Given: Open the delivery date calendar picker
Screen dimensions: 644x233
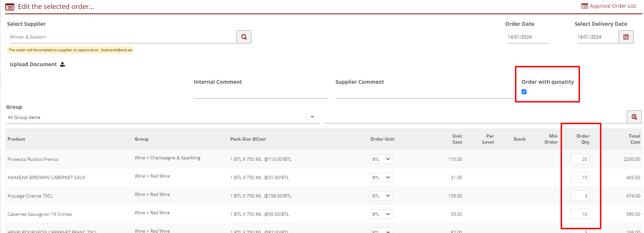Looking at the screenshot, I should point(626,37).
